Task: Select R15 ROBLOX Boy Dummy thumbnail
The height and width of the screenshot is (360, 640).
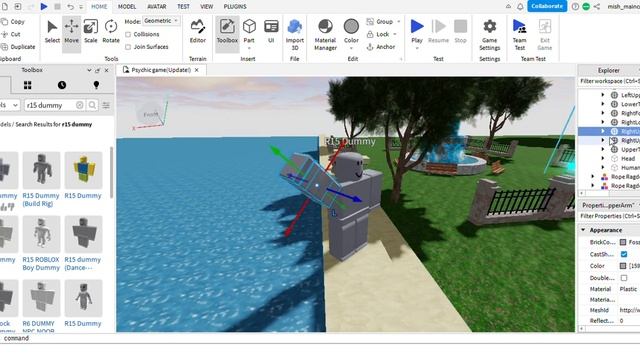Action: click(x=41, y=234)
